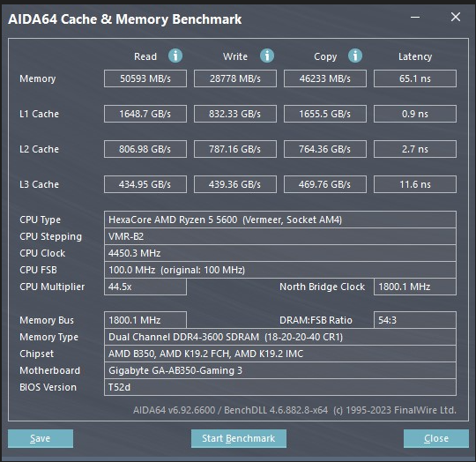476x462 pixels.
Task: Click the CPU Type field showing Ryzen 5 5600
Action: (280, 220)
